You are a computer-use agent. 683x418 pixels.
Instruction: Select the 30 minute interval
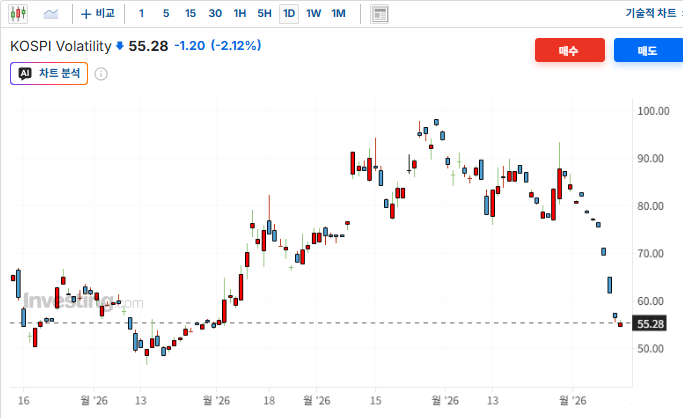215,13
